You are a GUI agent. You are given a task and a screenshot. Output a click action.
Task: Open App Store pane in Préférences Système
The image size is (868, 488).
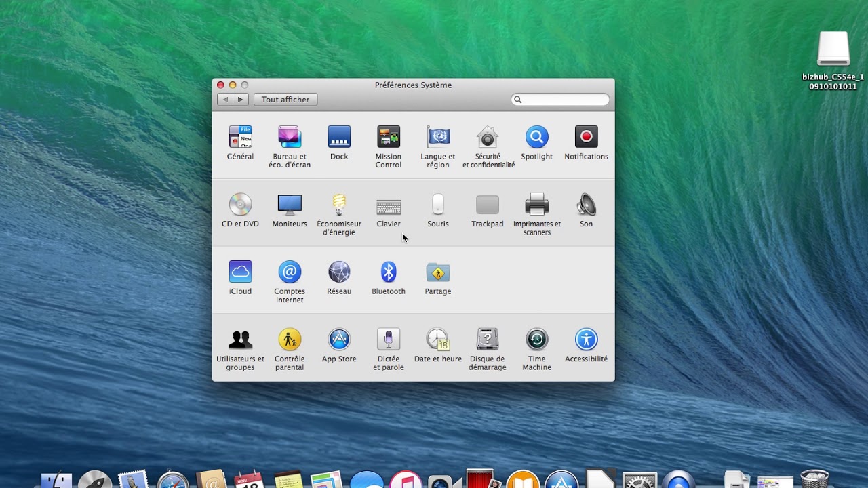click(339, 346)
